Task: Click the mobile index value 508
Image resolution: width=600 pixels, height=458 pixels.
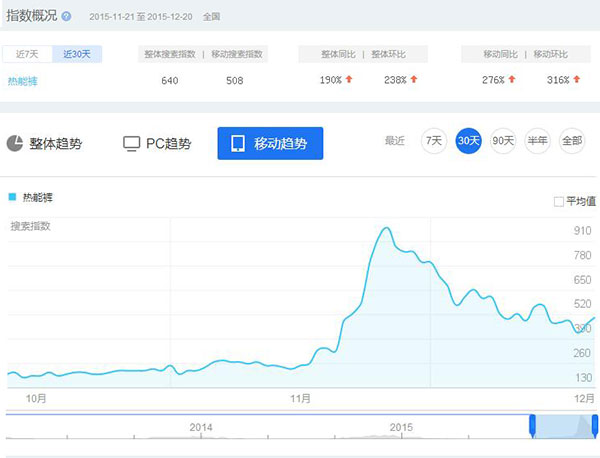Action: [235, 80]
